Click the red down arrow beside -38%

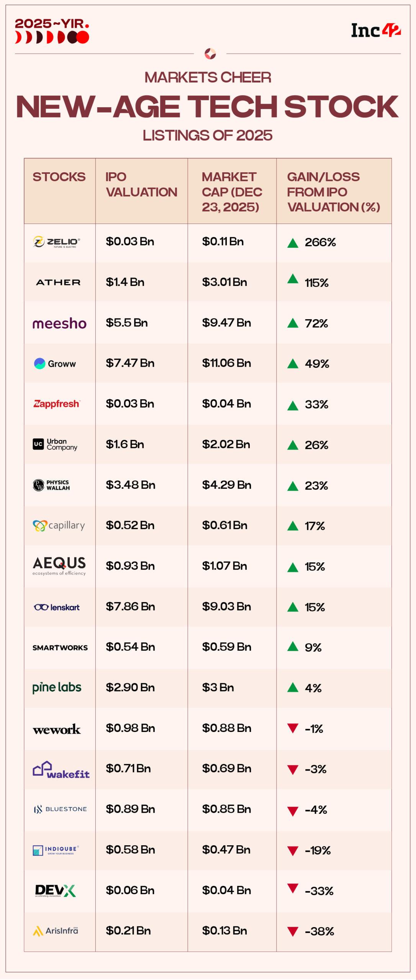point(293,931)
